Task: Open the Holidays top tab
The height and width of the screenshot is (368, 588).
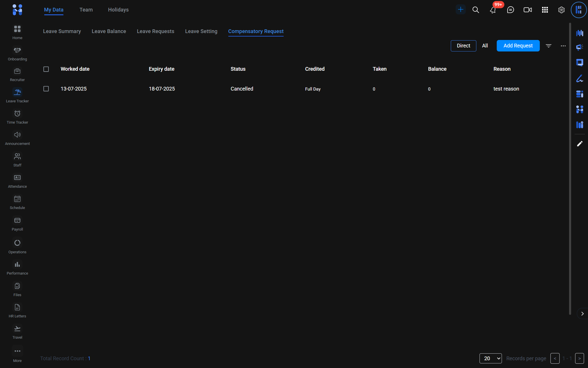Action: (118, 10)
